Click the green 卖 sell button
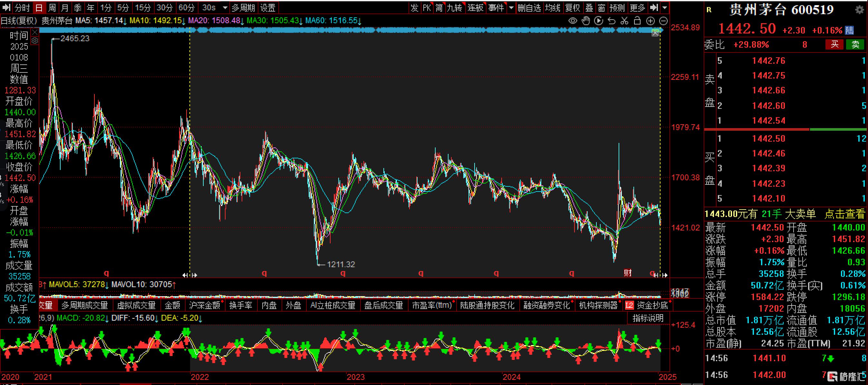This screenshot has width=868, height=385. (855, 44)
